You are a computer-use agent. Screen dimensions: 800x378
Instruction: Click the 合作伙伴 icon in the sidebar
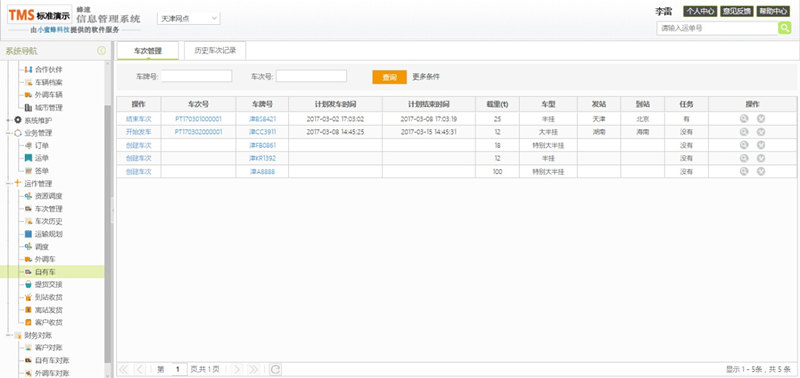(28, 69)
